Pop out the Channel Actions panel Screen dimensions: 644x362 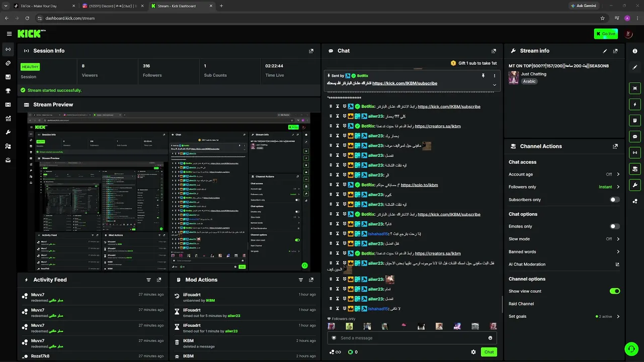pos(615,146)
